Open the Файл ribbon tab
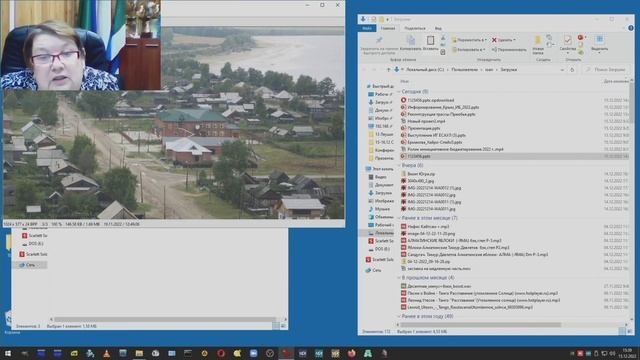Viewport: 640px width, 360px height. coord(367,28)
